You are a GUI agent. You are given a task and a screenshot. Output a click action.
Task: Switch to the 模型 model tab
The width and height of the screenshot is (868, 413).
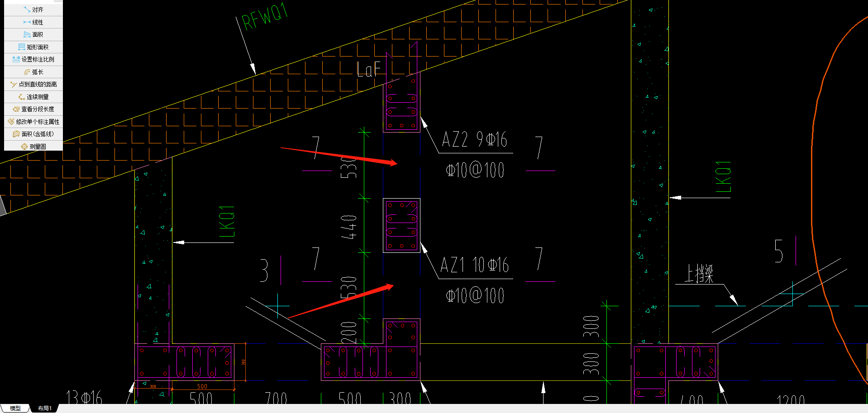(x=15, y=408)
